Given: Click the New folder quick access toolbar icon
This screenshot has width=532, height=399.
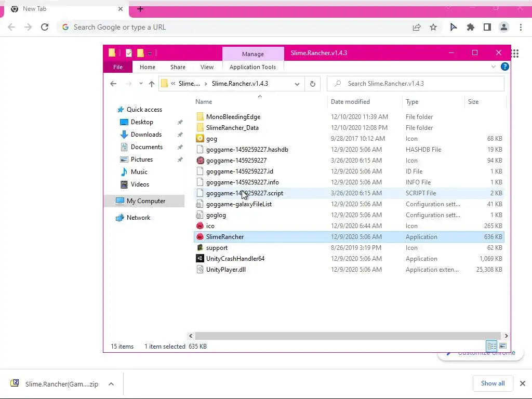Looking at the screenshot, I should point(140,53).
